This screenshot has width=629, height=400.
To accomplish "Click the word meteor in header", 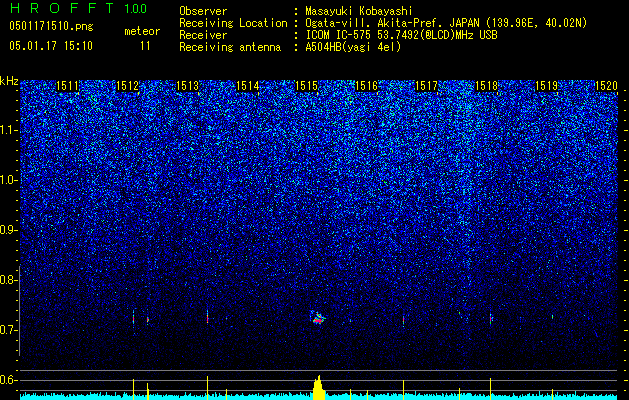I will [x=142, y=31].
